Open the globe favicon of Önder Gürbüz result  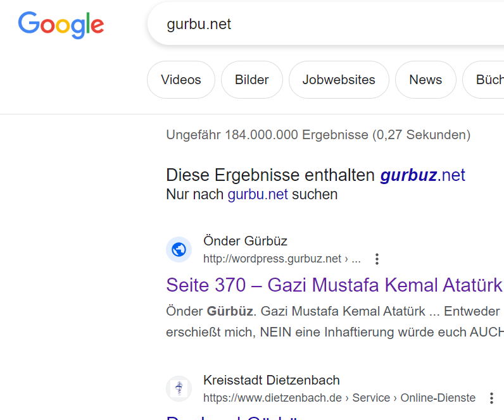(179, 249)
